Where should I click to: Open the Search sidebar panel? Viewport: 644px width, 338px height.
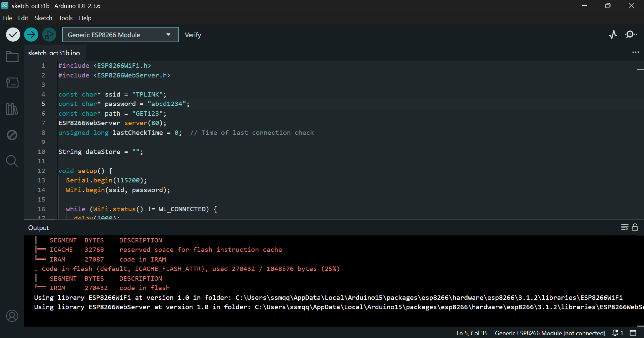pos(12,161)
